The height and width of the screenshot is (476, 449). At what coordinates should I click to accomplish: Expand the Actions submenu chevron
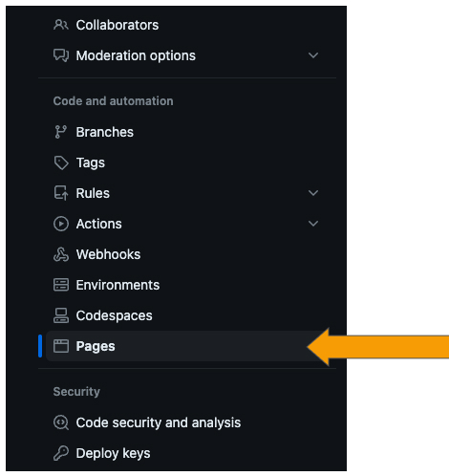313,224
